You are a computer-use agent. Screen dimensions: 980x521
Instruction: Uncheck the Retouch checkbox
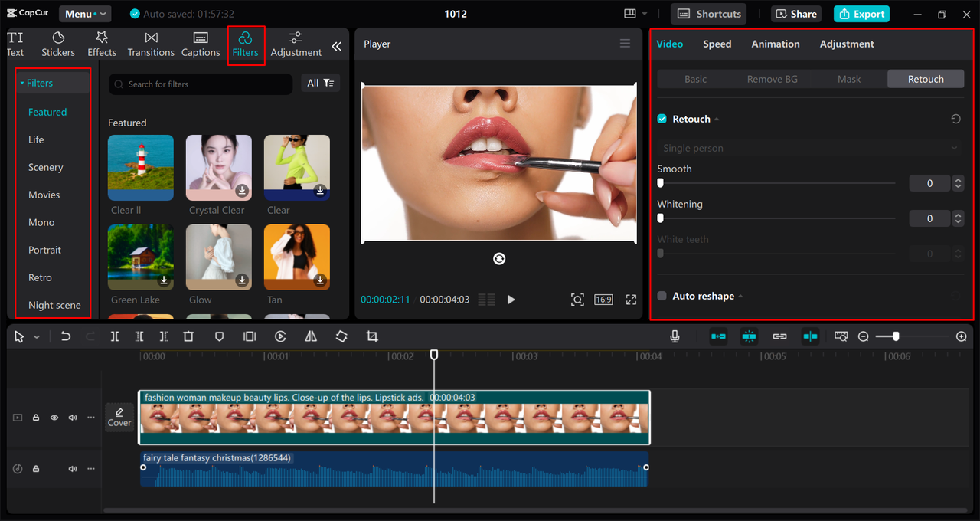click(x=662, y=119)
